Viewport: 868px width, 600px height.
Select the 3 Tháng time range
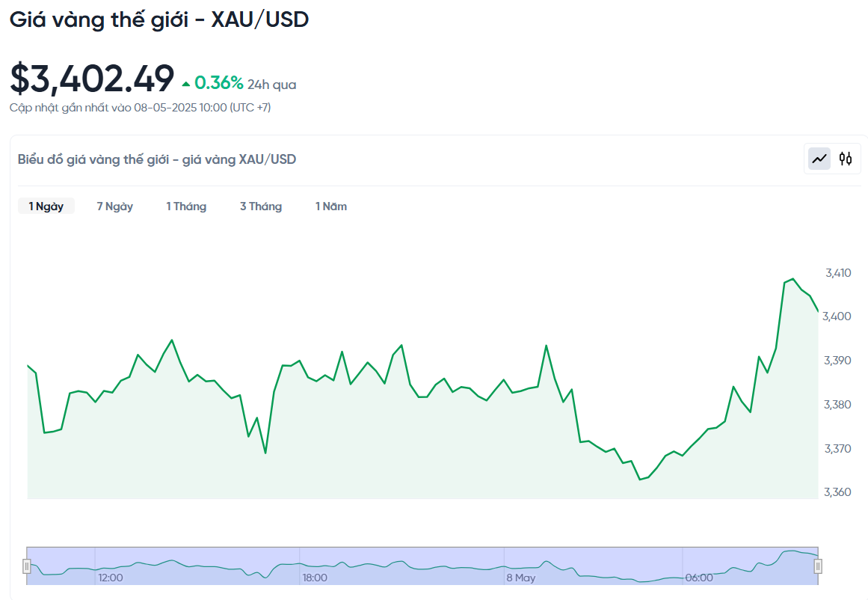pyautogui.click(x=261, y=206)
